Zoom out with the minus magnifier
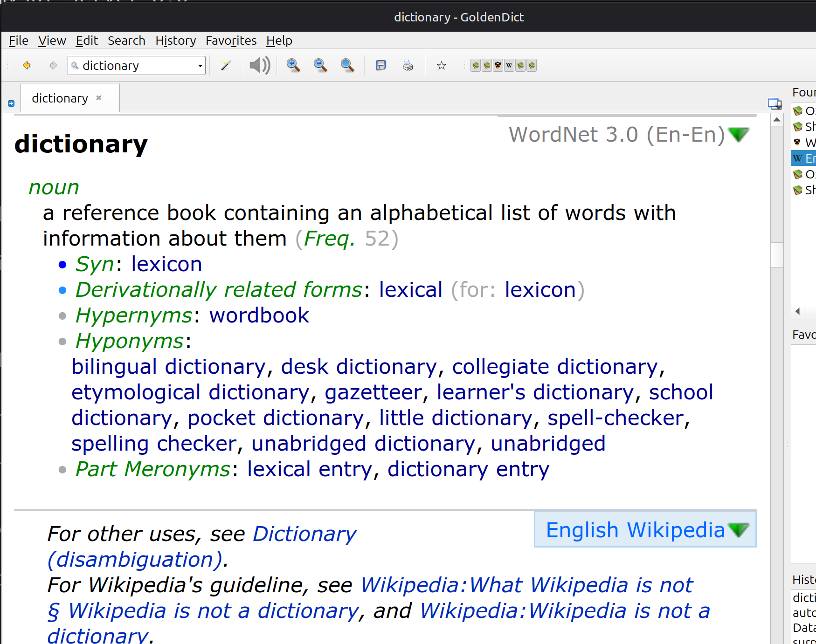 tap(320, 65)
